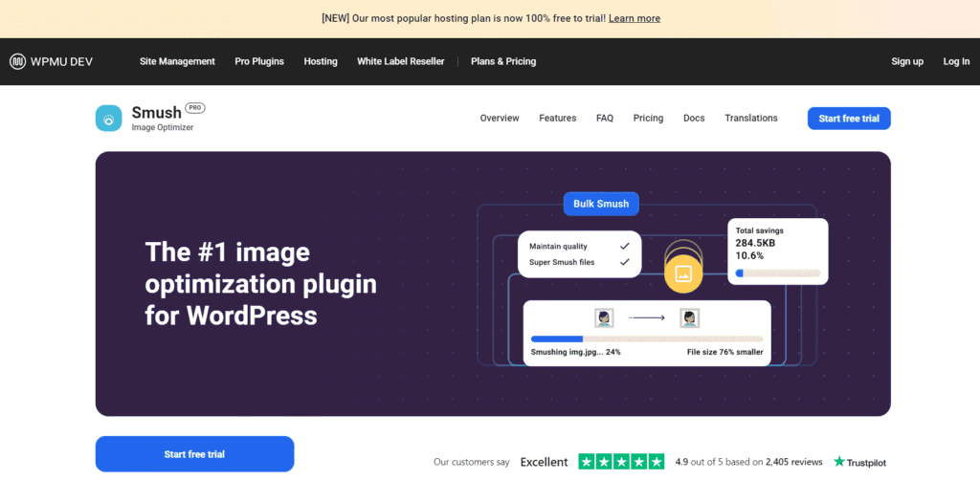
Task: Open the Hosting menu
Action: pos(321,61)
